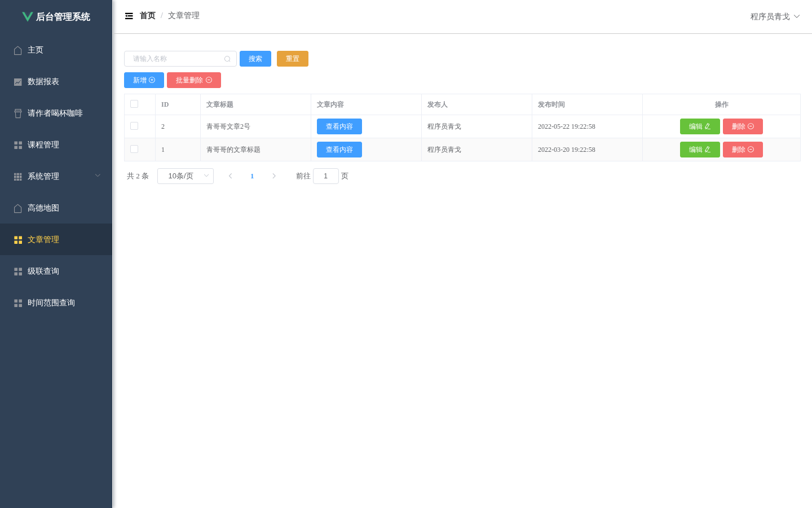Navigate to 数据报表 menu item

pyautogui.click(x=56, y=81)
